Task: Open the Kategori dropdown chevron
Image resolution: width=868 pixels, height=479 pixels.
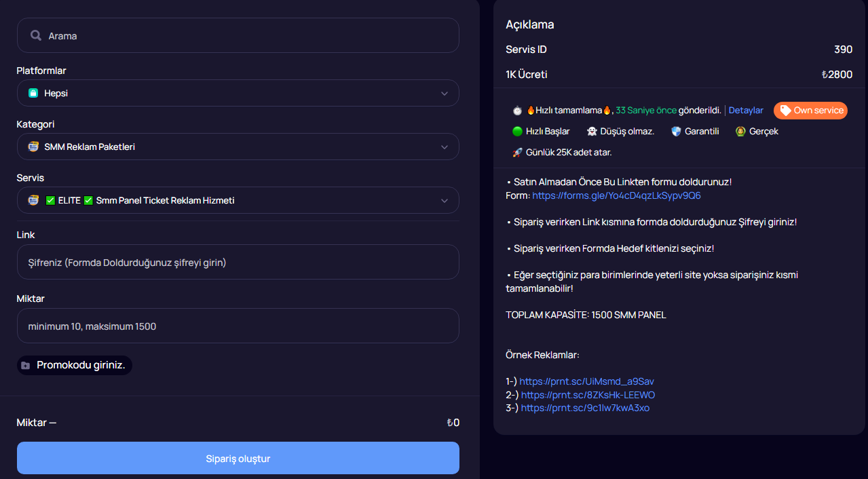Action: coord(445,147)
